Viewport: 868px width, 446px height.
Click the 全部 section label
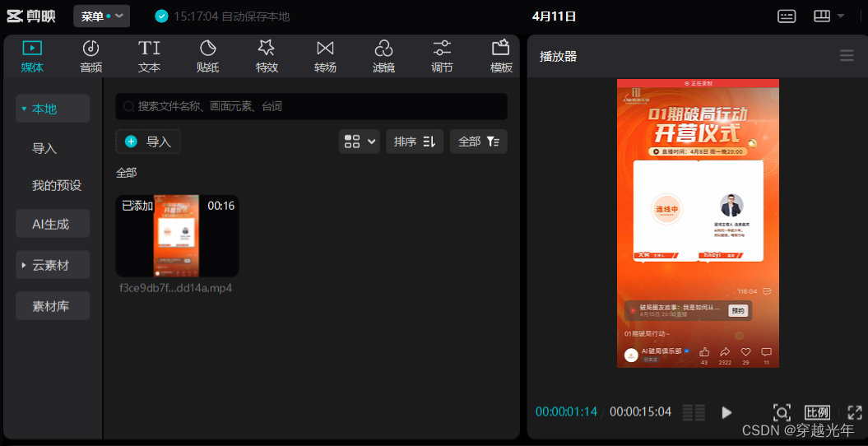126,173
